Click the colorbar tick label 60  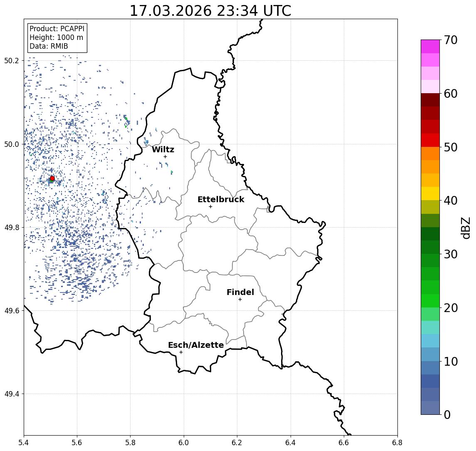click(x=451, y=94)
